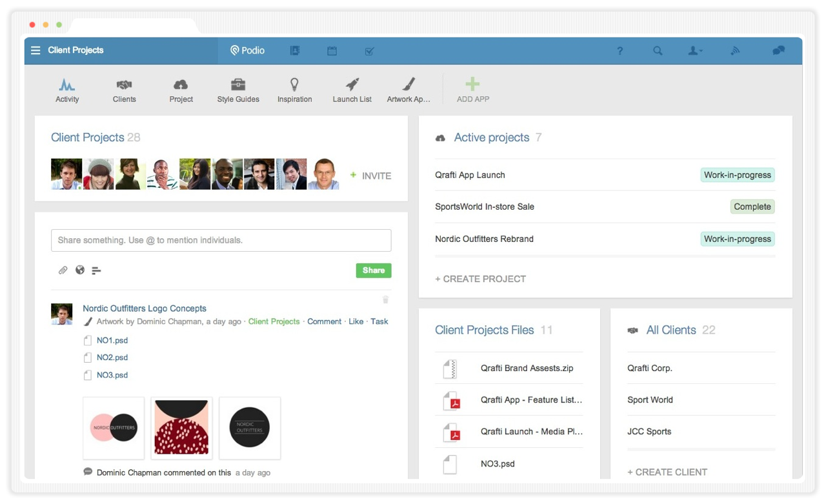Open the Contacts icon beside the Podio logo
The width and height of the screenshot is (826, 504).
click(x=294, y=50)
